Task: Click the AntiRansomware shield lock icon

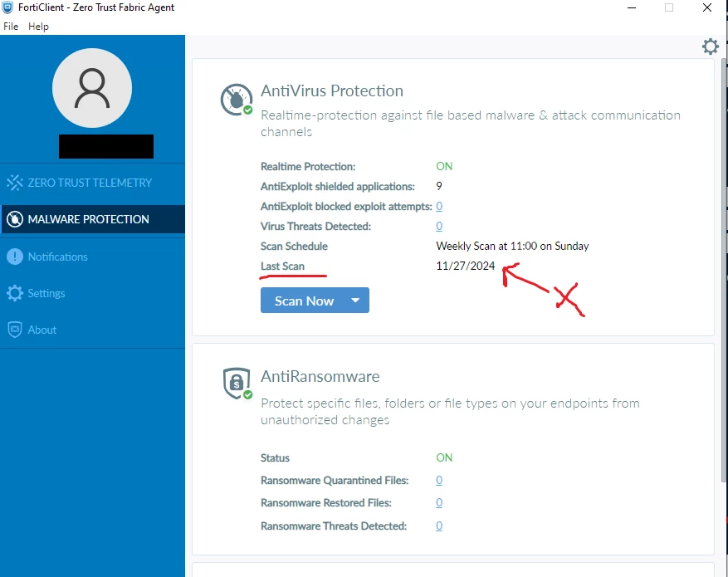Action: click(237, 384)
